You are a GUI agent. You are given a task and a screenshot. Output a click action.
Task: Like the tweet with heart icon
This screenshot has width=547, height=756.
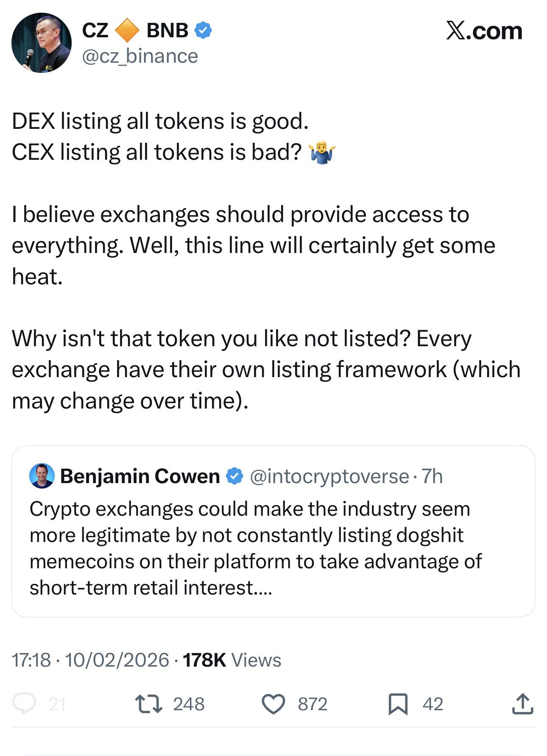[x=273, y=704]
